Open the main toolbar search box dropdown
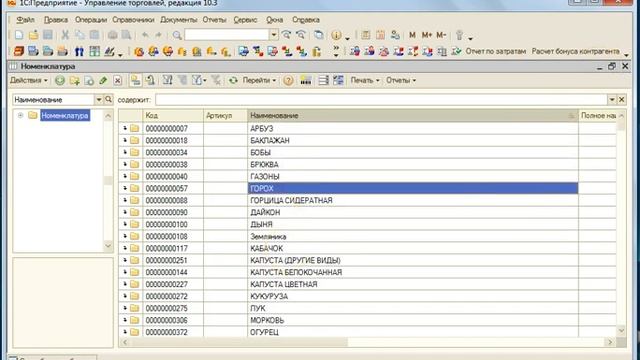Image resolution: width=640 pixels, height=360 pixels. 274,35
